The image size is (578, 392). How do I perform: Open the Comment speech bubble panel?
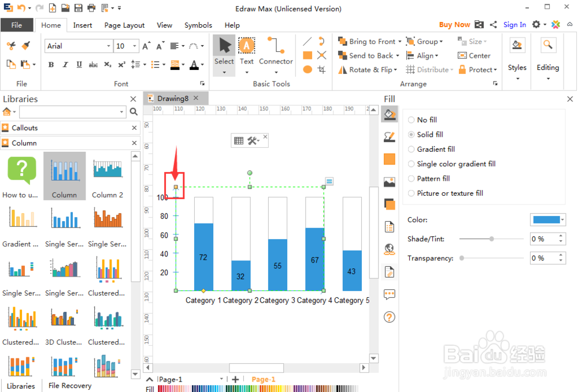click(389, 294)
